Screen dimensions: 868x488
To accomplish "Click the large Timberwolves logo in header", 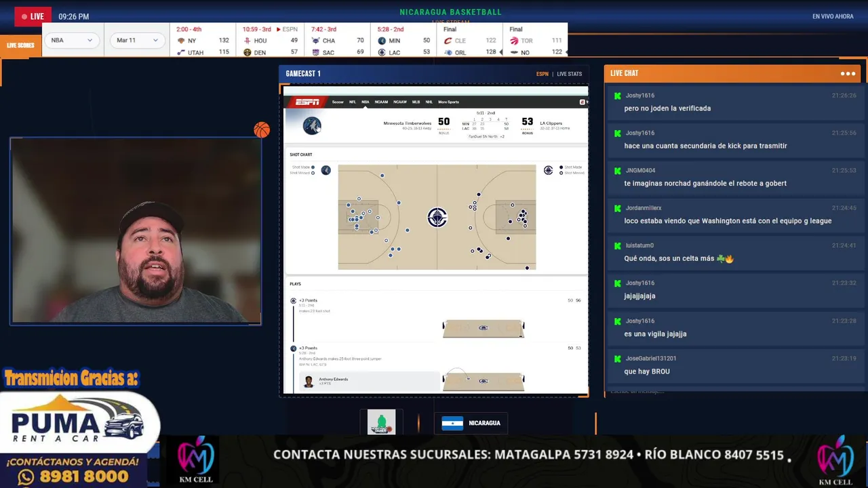I will click(x=312, y=125).
